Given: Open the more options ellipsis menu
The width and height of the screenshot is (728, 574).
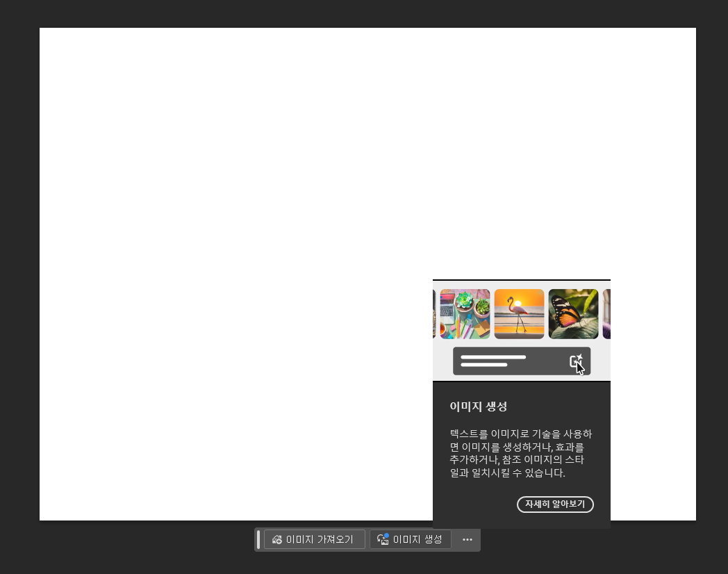Looking at the screenshot, I should 467,539.
